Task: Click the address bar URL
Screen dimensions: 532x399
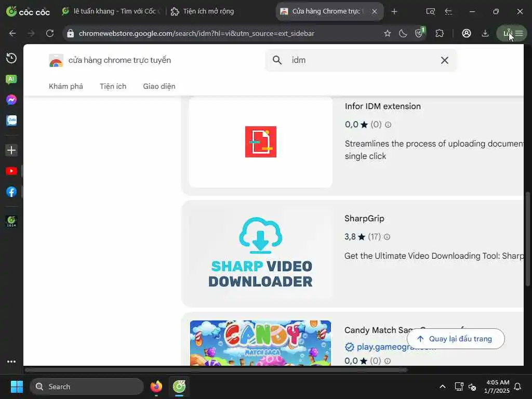Action: [x=196, y=33]
